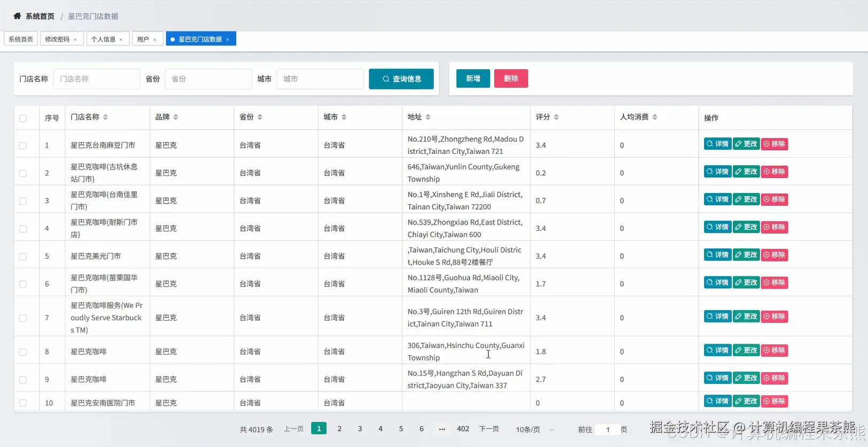Sort by 城市 column
Screen dimensions: 868x447
344,117
